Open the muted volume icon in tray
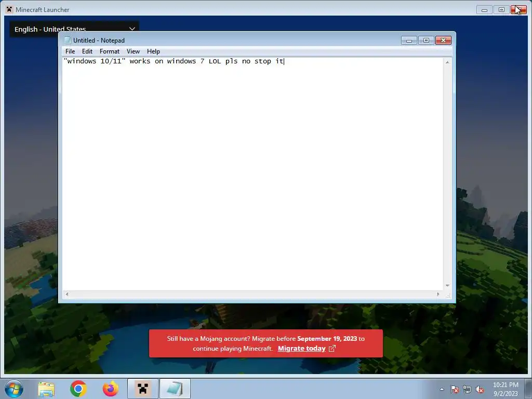The image size is (532, 399). tap(480, 389)
